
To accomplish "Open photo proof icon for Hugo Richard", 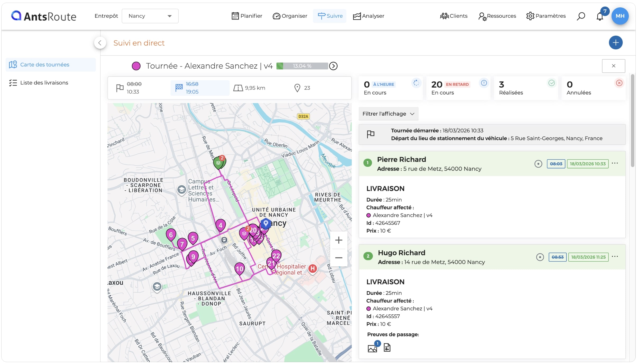I will pos(373,348).
